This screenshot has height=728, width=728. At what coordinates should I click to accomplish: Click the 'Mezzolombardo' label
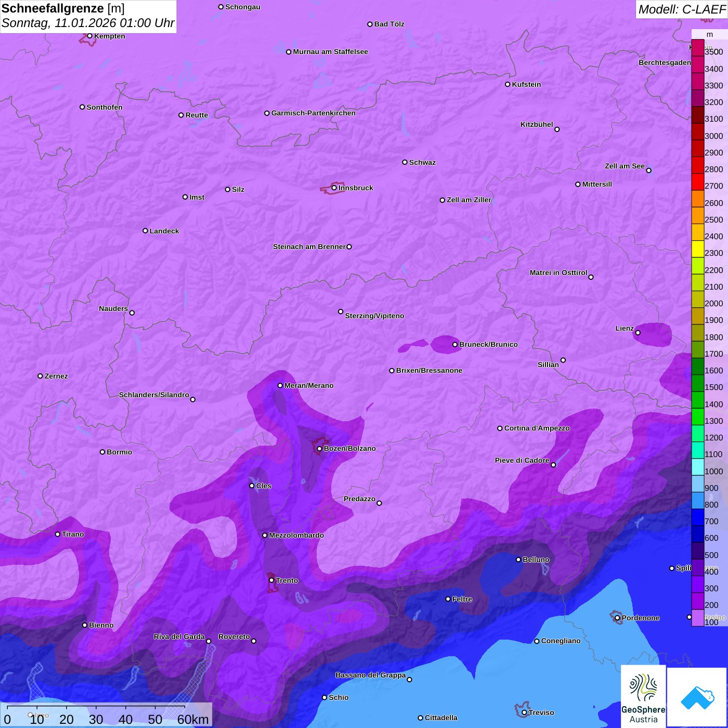(x=296, y=535)
